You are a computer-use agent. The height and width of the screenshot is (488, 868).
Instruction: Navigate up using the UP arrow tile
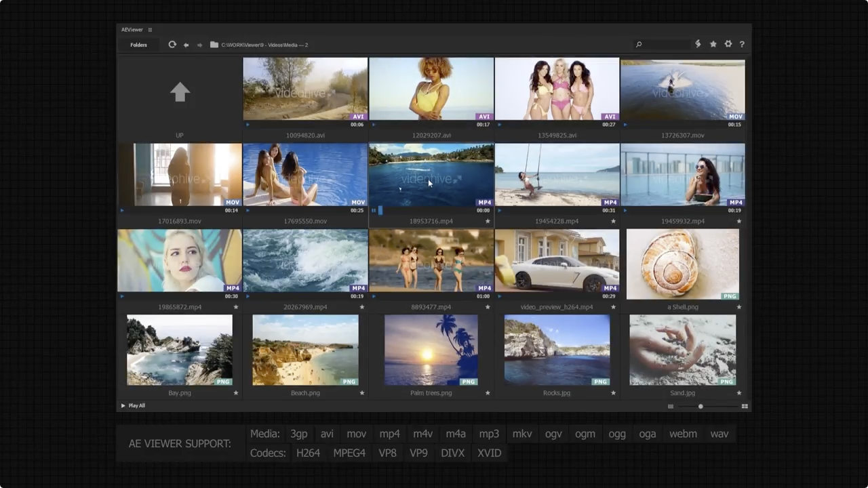pyautogui.click(x=180, y=92)
